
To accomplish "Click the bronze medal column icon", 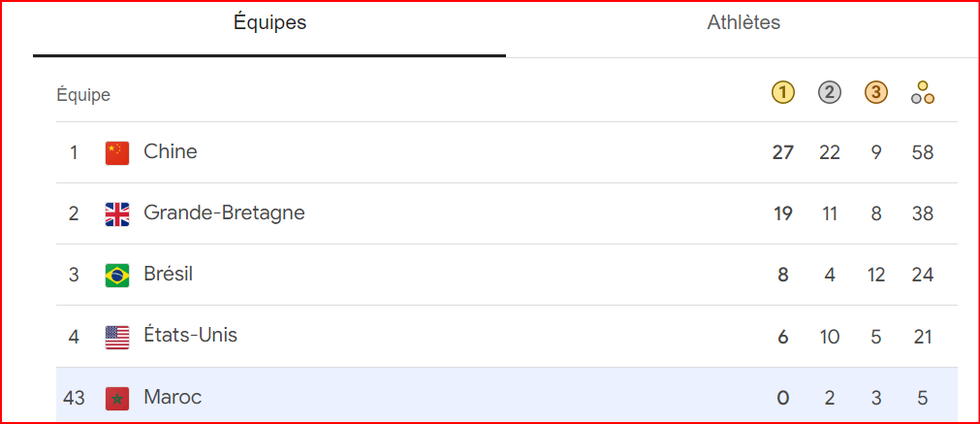I will [875, 93].
